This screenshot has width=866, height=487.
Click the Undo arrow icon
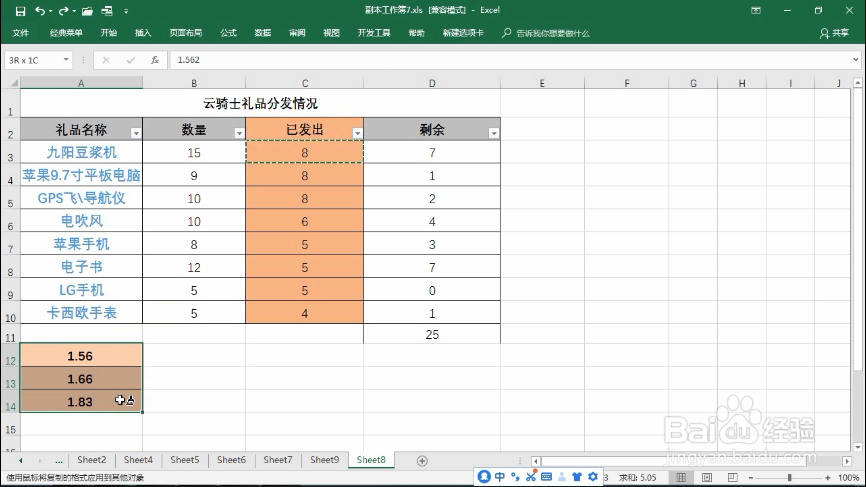[39, 11]
